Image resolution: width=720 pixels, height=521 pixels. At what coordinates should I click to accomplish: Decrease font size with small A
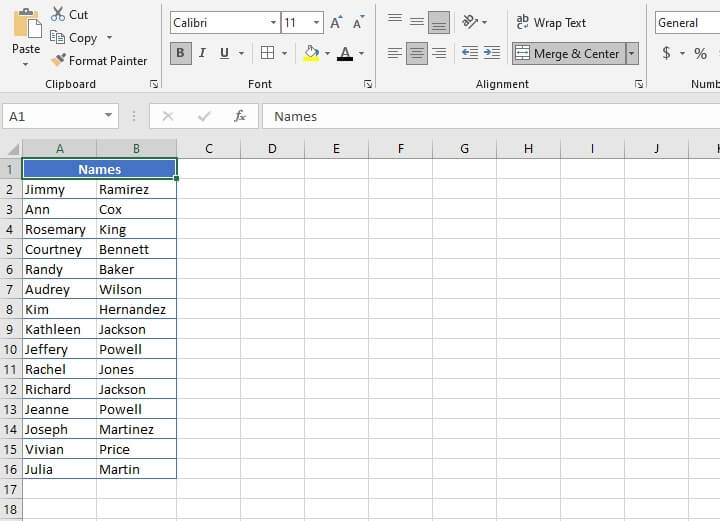coord(358,22)
